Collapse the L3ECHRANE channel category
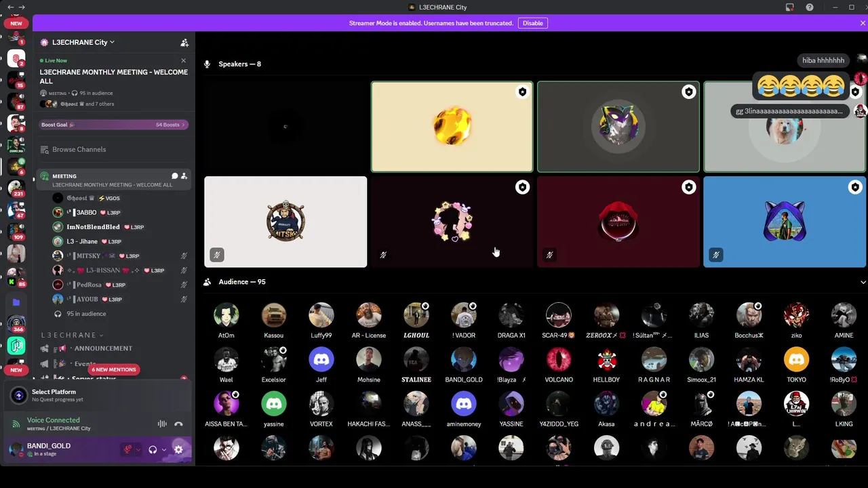This screenshot has height=488, width=868. (x=71, y=335)
